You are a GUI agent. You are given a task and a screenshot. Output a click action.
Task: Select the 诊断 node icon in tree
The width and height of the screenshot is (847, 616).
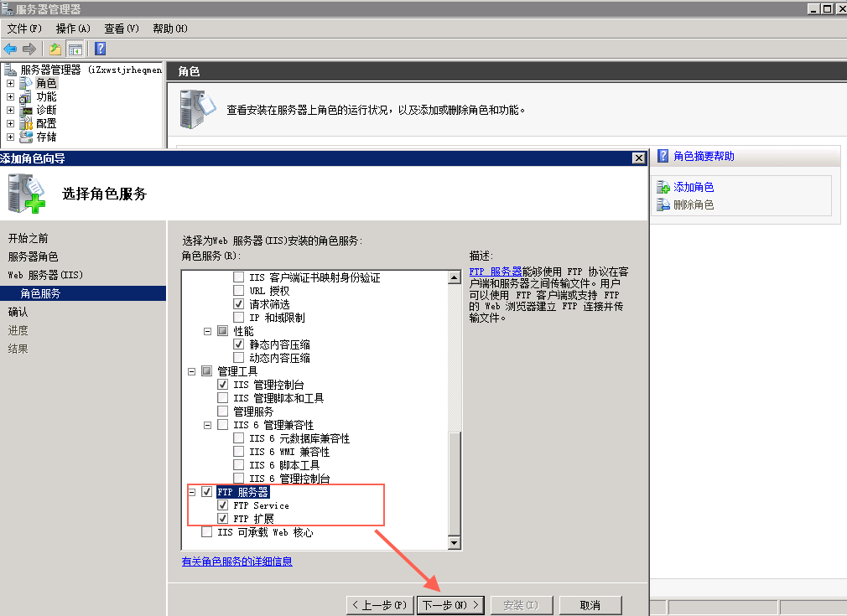[26, 110]
